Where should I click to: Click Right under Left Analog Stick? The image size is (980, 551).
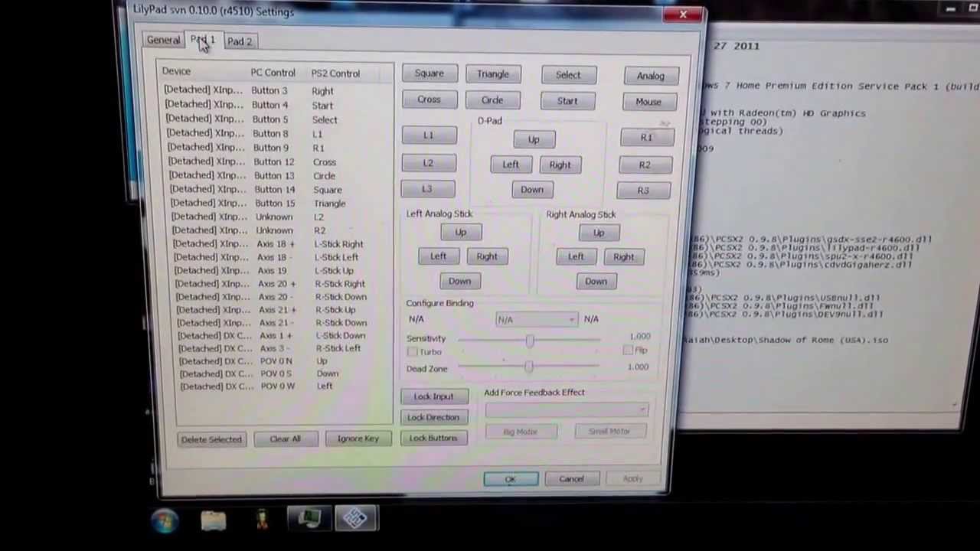click(487, 257)
